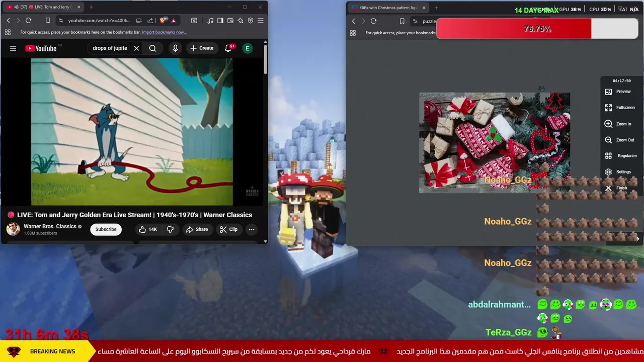
Task: Open Brave Rewards triangle icon
Action: click(173, 21)
